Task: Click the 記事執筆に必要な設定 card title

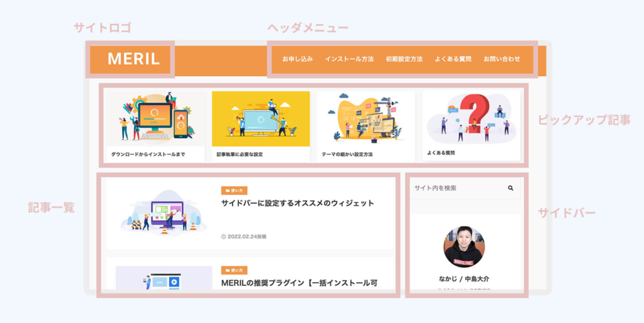Action: (240, 154)
